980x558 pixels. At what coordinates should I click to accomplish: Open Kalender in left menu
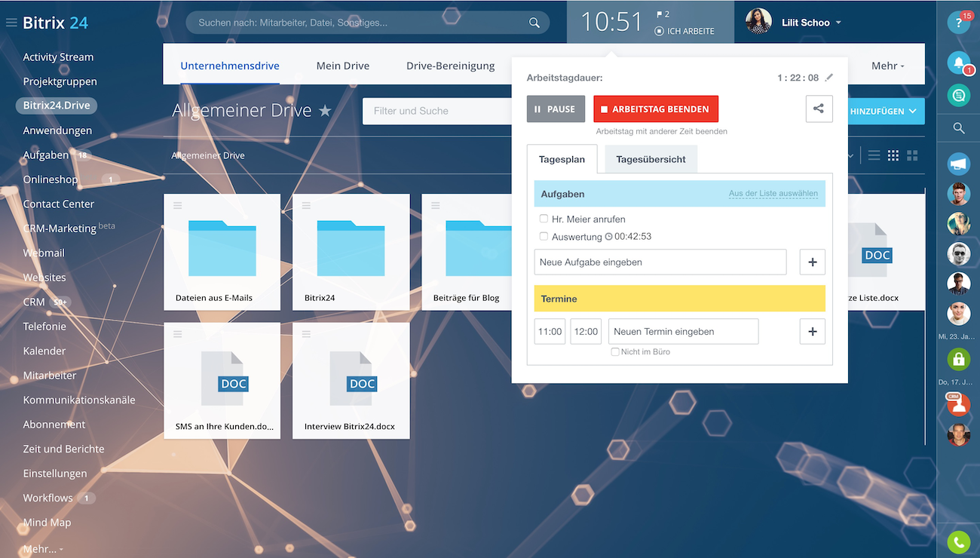(44, 351)
